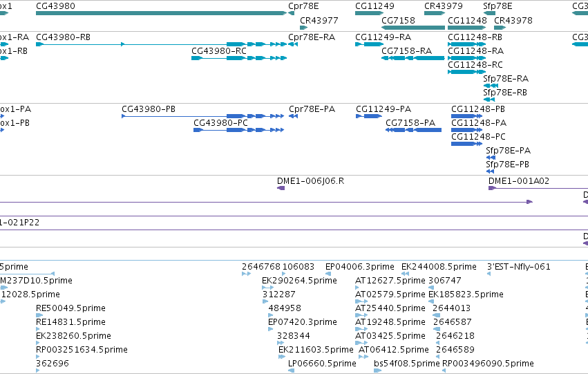The image size is (588, 374).
Task: Select the Sfp78E gene label
Action: [497, 6]
